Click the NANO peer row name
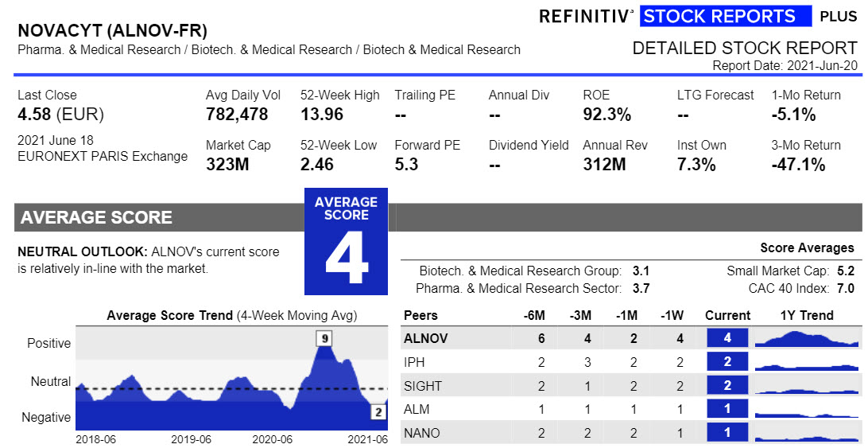Image resolution: width=868 pixels, height=448 pixels. pyautogui.click(x=422, y=433)
